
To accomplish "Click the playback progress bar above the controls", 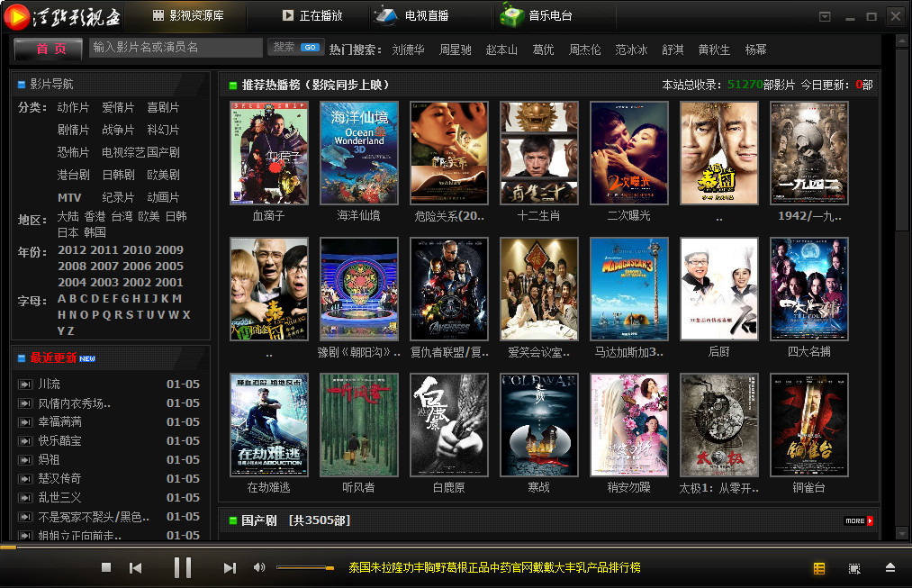I will pos(456,547).
